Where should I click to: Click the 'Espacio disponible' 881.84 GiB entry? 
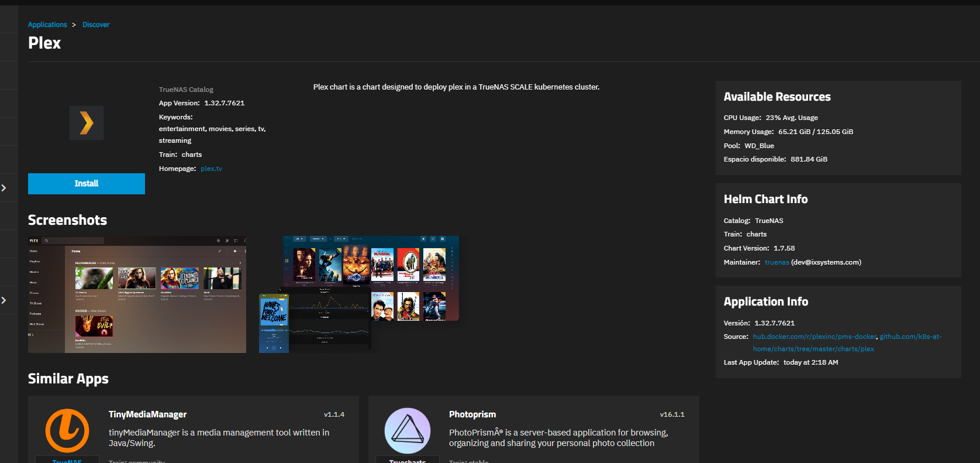point(775,159)
